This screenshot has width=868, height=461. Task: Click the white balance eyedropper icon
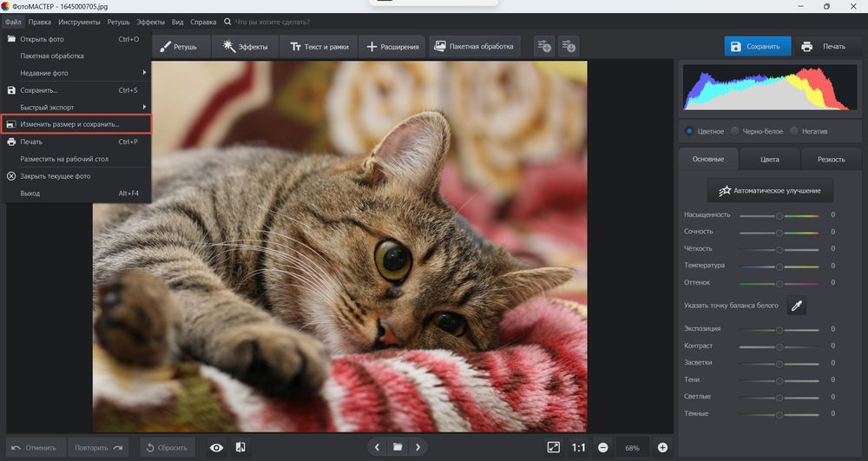point(796,305)
